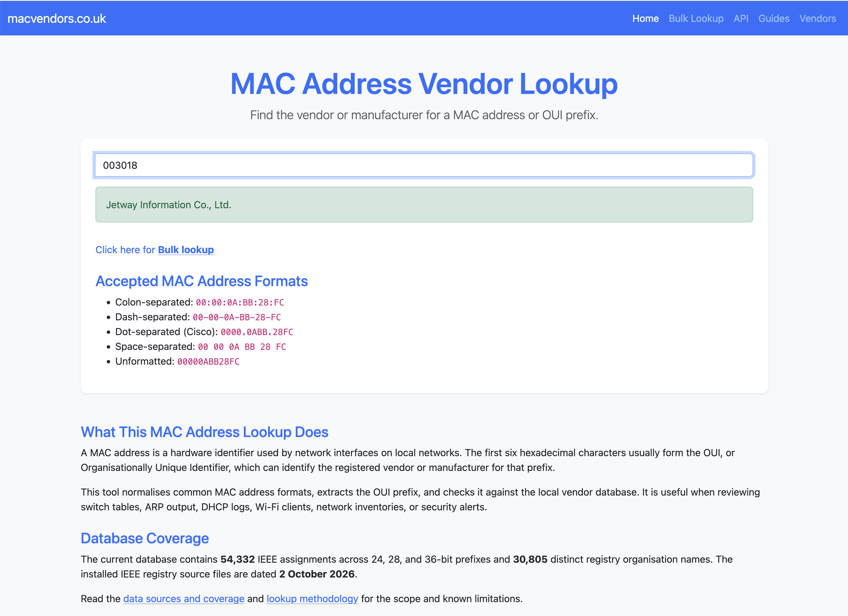Viewport: 848px width, 616px height.
Task: Click the Accepted MAC Address Formats heading
Action: coord(201,281)
